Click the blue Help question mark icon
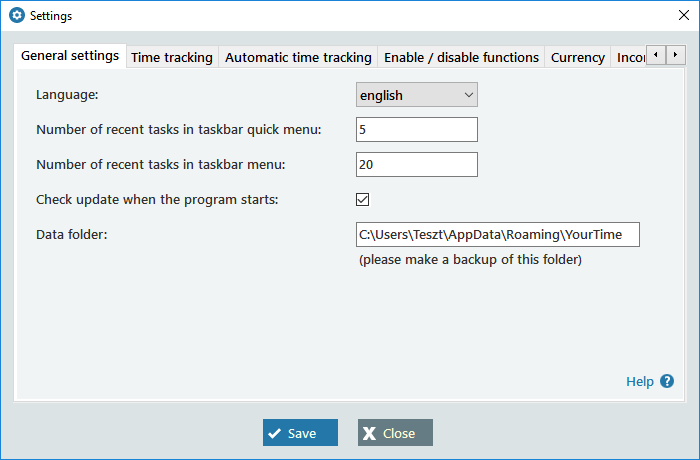The height and width of the screenshot is (460, 700). pos(667,381)
